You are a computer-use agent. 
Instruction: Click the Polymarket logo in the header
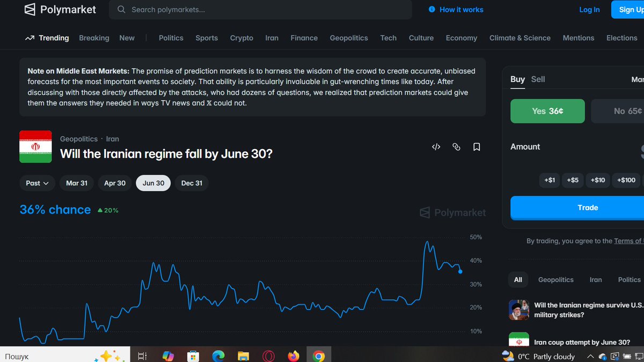pyautogui.click(x=61, y=9)
